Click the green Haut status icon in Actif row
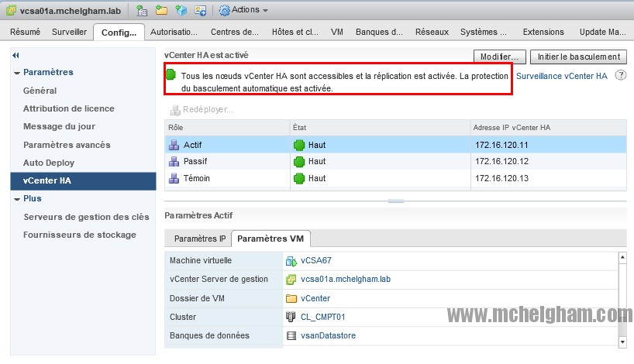 299,145
